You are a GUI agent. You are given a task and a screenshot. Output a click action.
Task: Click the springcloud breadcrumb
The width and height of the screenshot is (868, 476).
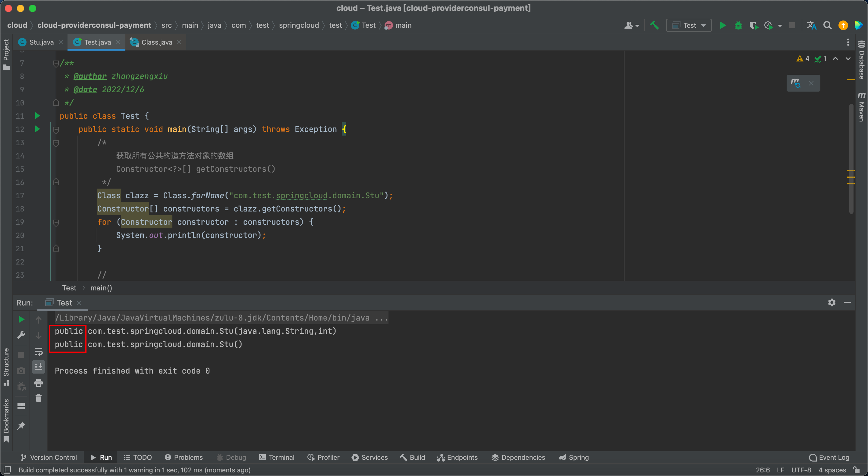[299, 25]
